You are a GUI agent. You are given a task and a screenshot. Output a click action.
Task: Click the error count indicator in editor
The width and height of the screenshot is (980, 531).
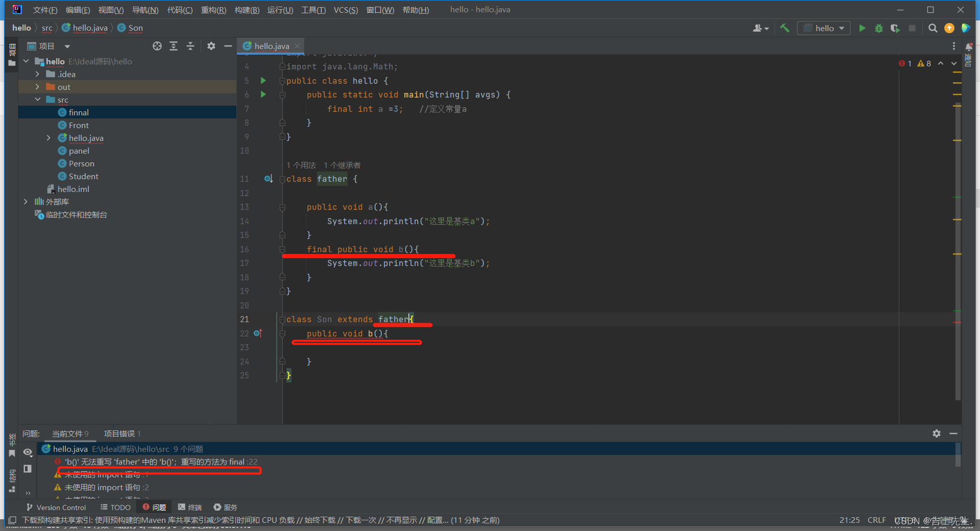(905, 63)
